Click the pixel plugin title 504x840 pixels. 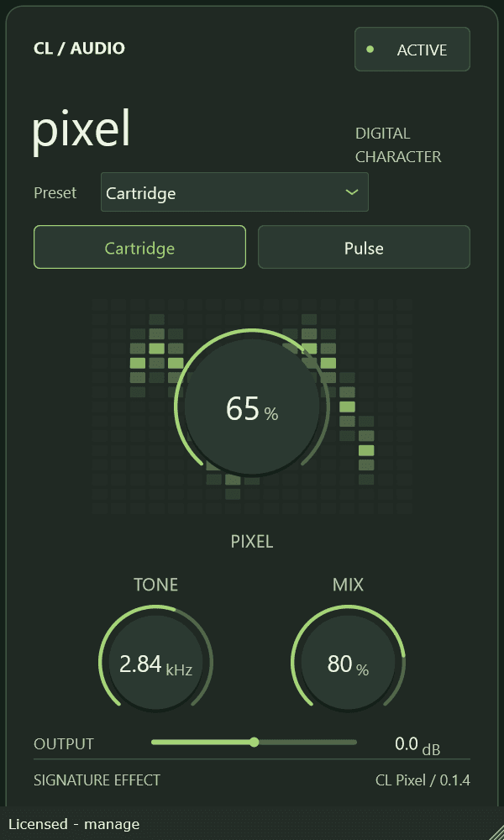point(82,131)
